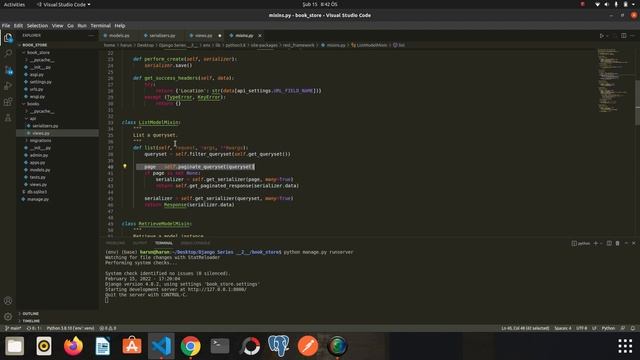The height and width of the screenshot is (360, 640).
Task: Open Google Chrome from the dock
Action: pyautogui.click(x=191, y=346)
